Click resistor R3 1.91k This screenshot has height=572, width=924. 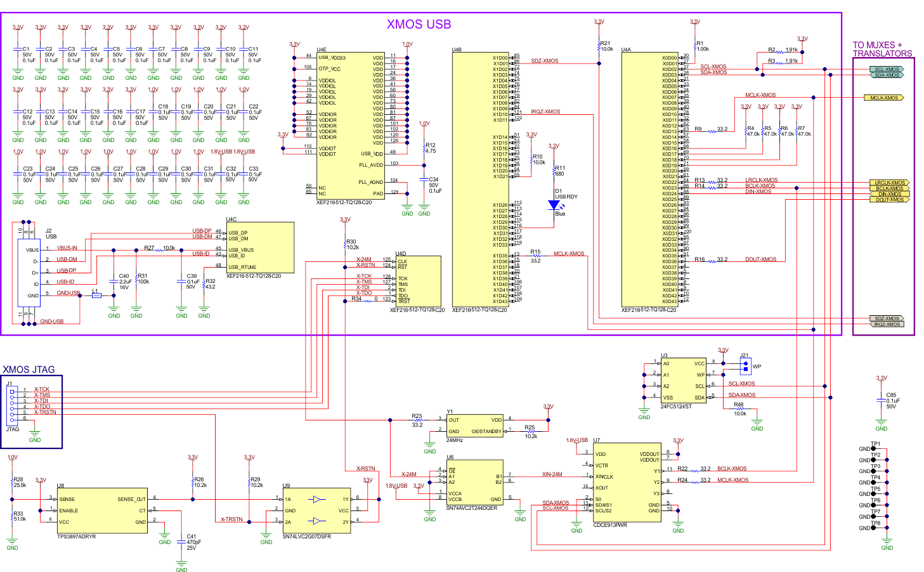tap(784, 62)
